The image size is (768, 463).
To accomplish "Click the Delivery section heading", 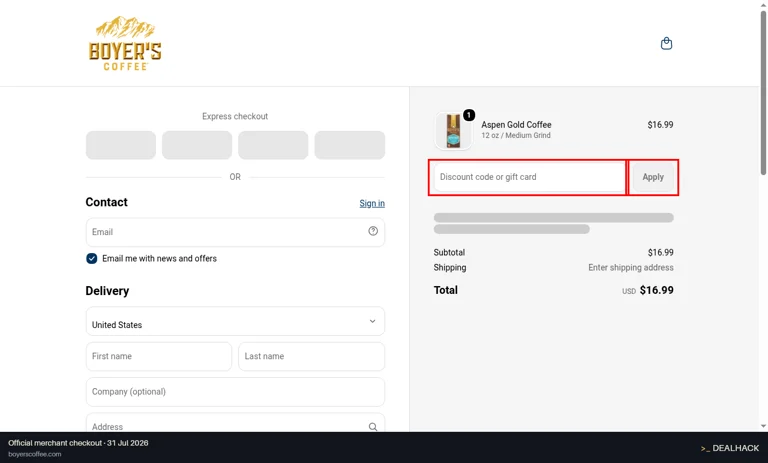I will point(107,291).
